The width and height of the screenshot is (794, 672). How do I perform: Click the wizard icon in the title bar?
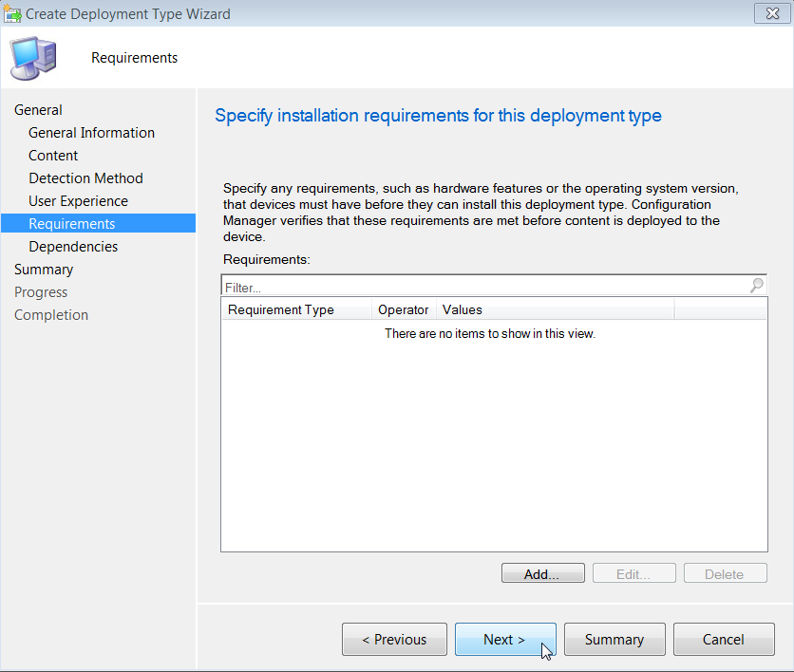(13, 13)
